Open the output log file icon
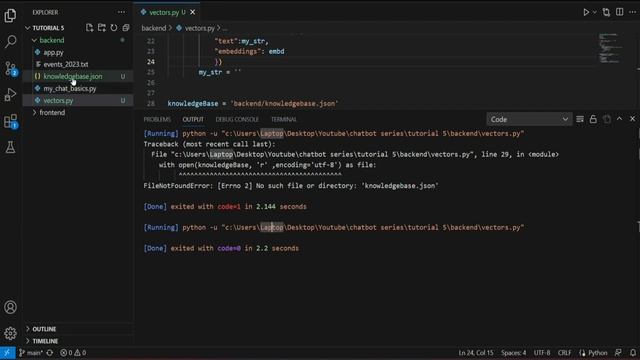The image size is (640, 360). tap(607, 119)
